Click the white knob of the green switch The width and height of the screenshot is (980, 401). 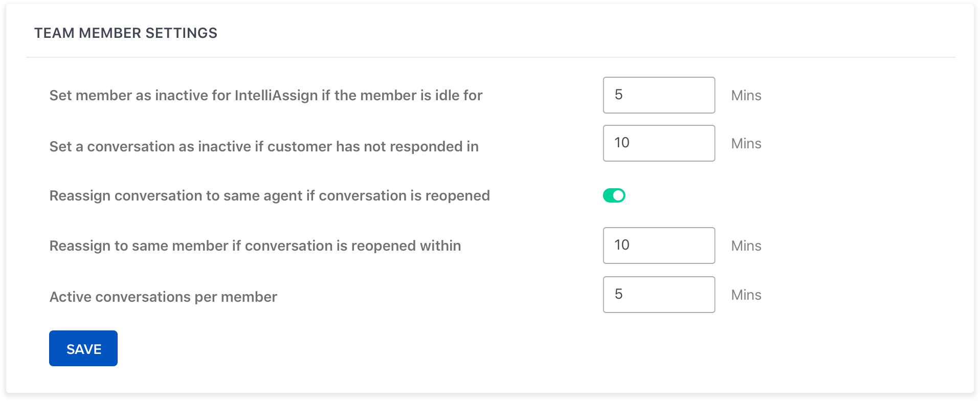coord(618,195)
